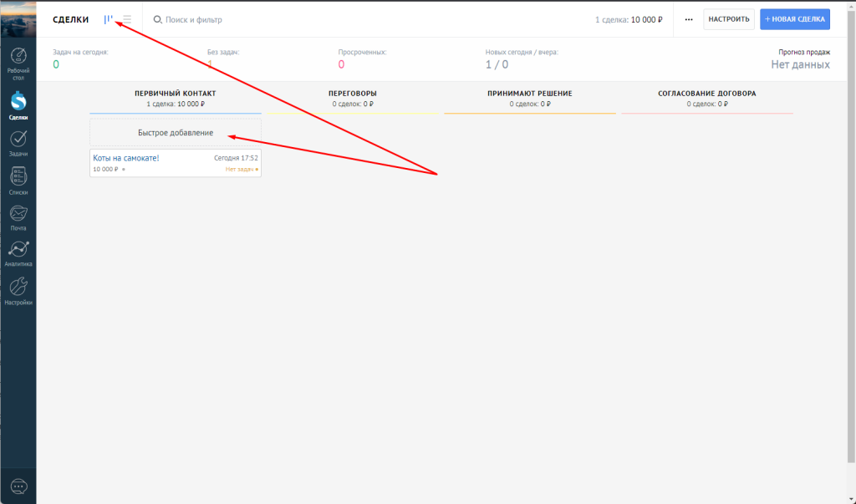
Task: Switch to list view of deals
Action: click(127, 19)
